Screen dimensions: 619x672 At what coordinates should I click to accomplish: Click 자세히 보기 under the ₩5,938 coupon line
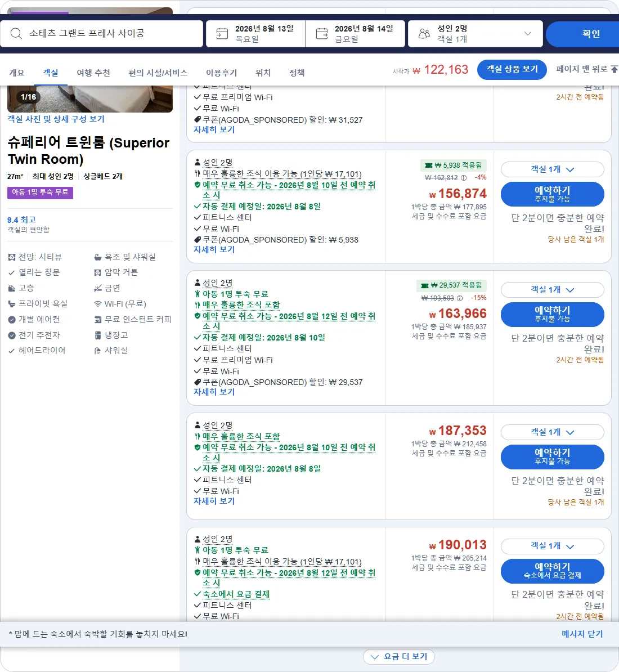coord(214,249)
